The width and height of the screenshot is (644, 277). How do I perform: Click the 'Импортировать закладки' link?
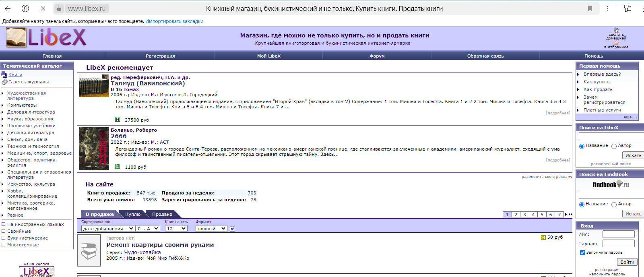pyautogui.click(x=174, y=21)
